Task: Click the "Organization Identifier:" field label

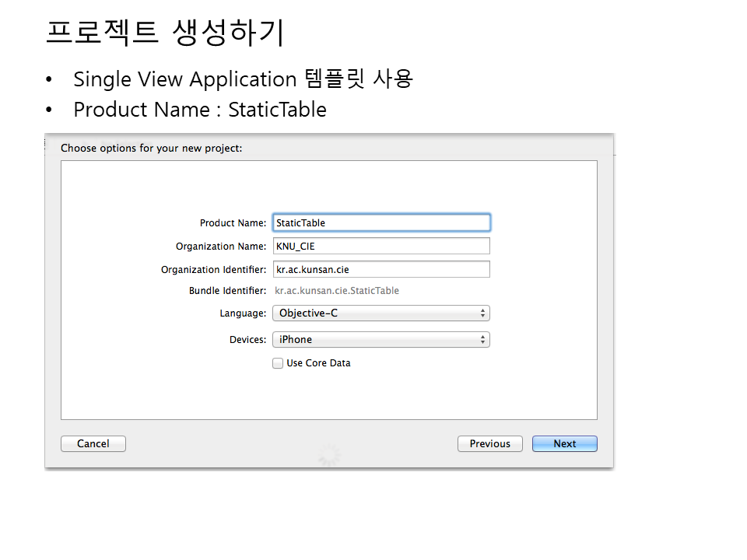Action: 213,270
